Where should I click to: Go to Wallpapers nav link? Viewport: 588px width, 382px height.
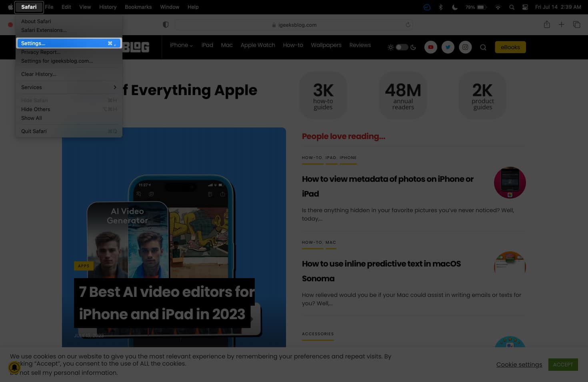326,45
